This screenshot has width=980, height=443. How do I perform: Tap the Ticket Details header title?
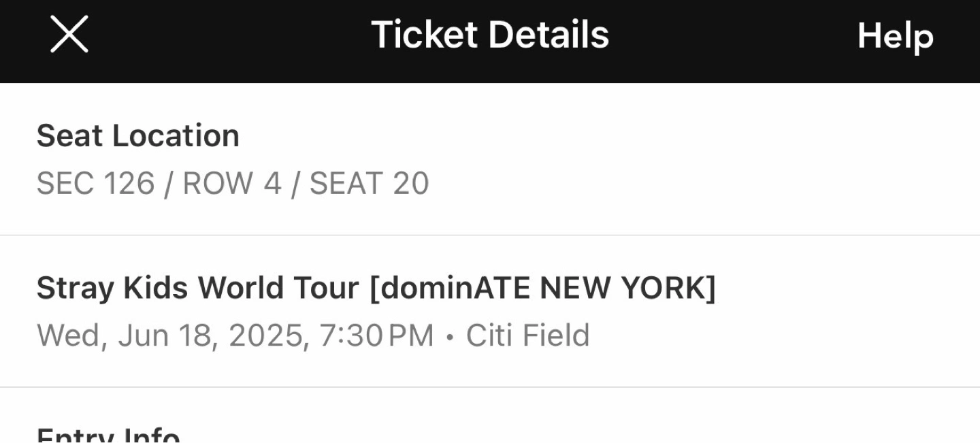[490, 35]
